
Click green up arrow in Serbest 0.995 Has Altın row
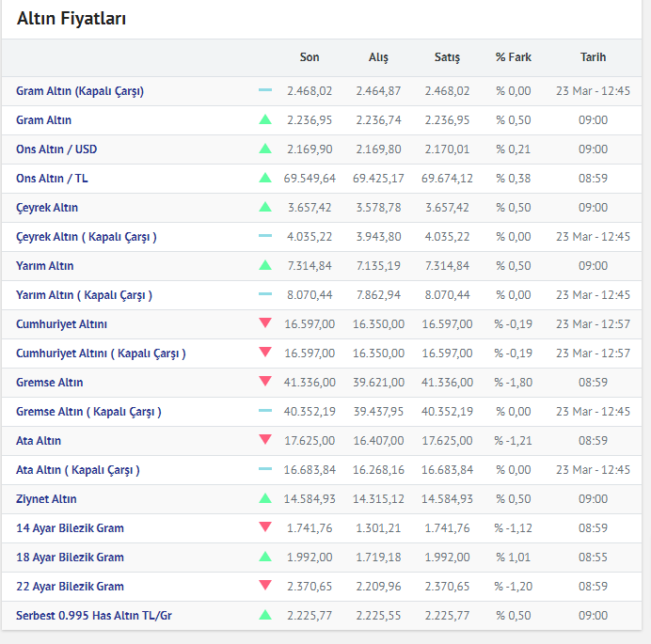(x=265, y=615)
